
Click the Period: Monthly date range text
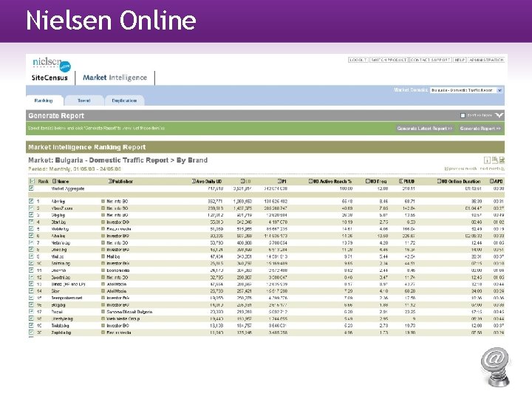75,169
